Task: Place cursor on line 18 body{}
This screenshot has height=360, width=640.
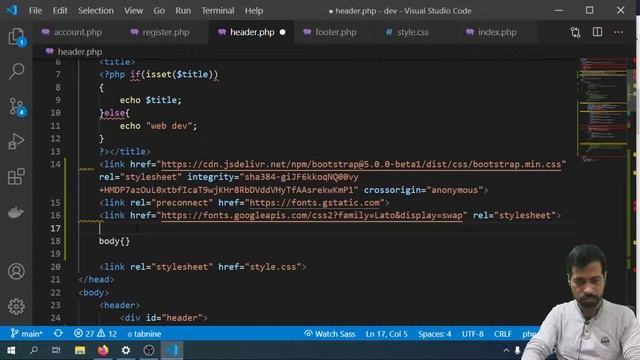Action: pyautogui.click(x=114, y=241)
